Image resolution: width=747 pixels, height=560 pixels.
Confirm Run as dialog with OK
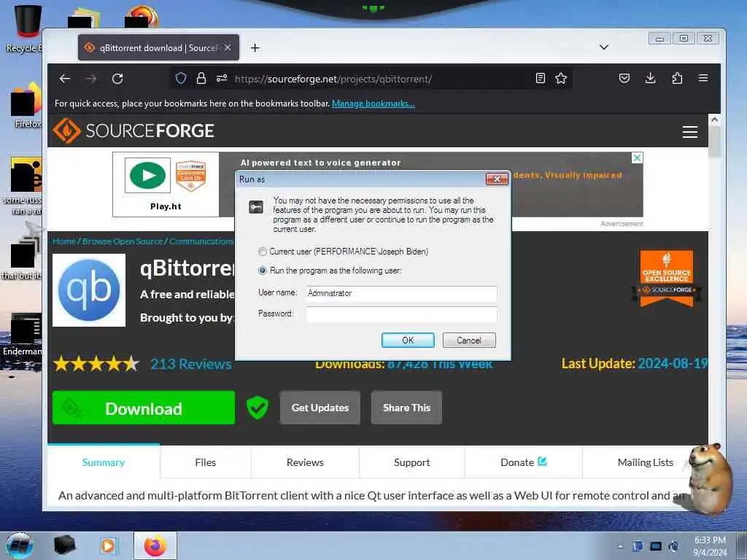(408, 340)
